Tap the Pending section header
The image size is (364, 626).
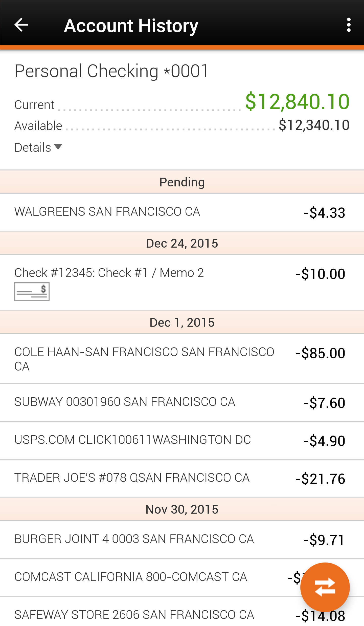tap(182, 182)
